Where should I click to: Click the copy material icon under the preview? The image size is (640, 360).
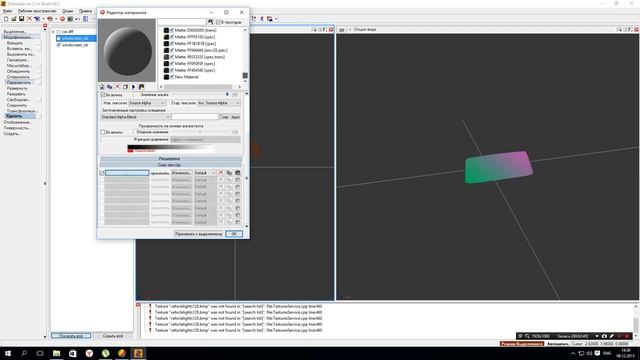click(x=109, y=87)
